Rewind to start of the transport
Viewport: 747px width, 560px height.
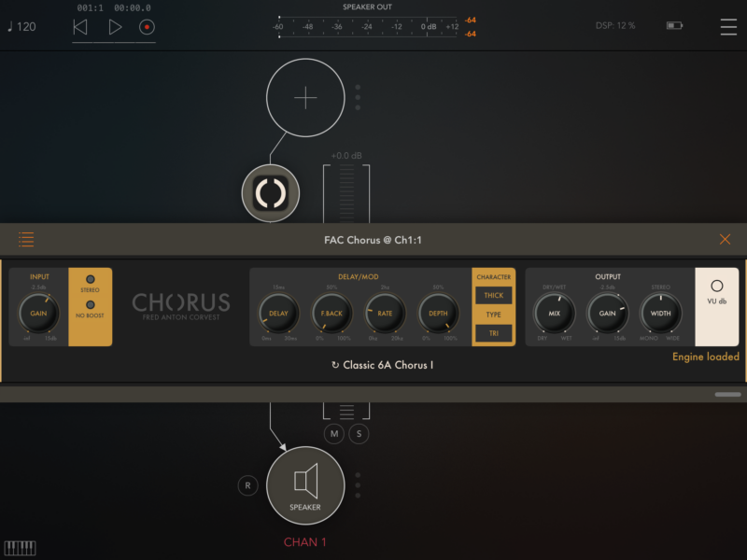coord(80,27)
